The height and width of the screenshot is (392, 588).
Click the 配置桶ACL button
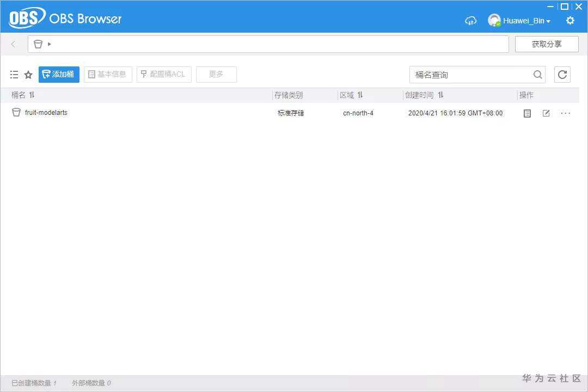coord(164,74)
